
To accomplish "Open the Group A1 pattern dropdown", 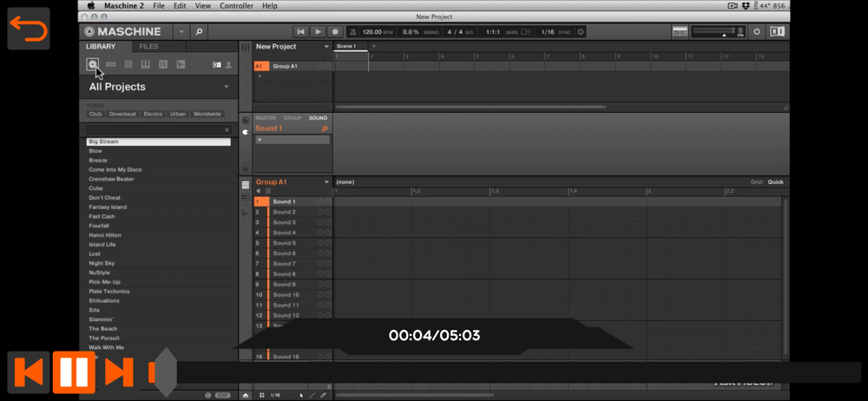I will (x=326, y=182).
